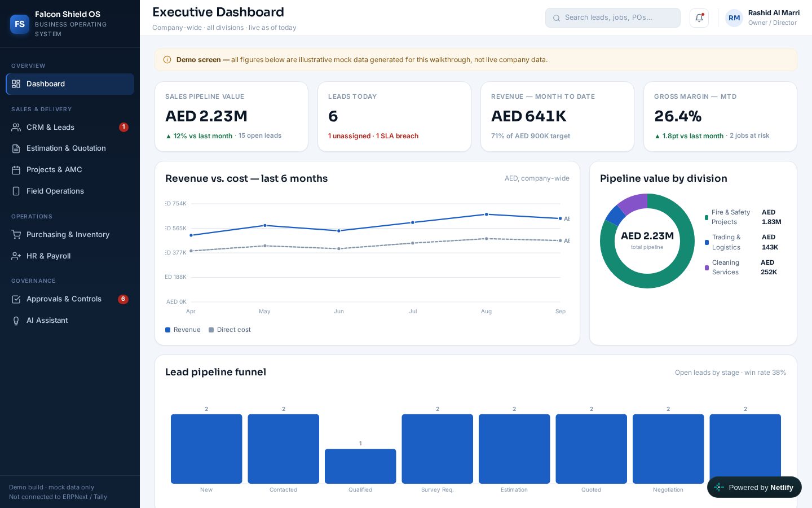Click the '26.4%' gross margin value
Screen dimensions: 812x508
click(678, 116)
